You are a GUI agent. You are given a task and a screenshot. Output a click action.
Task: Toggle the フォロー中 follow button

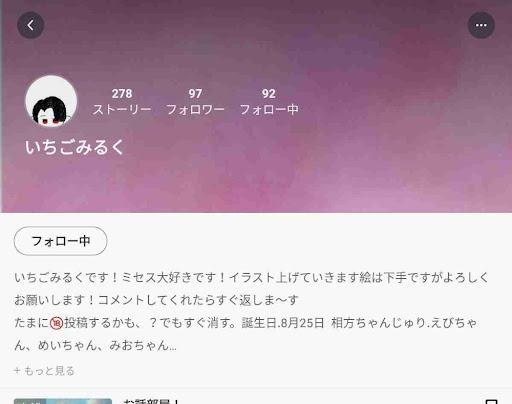coord(61,241)
